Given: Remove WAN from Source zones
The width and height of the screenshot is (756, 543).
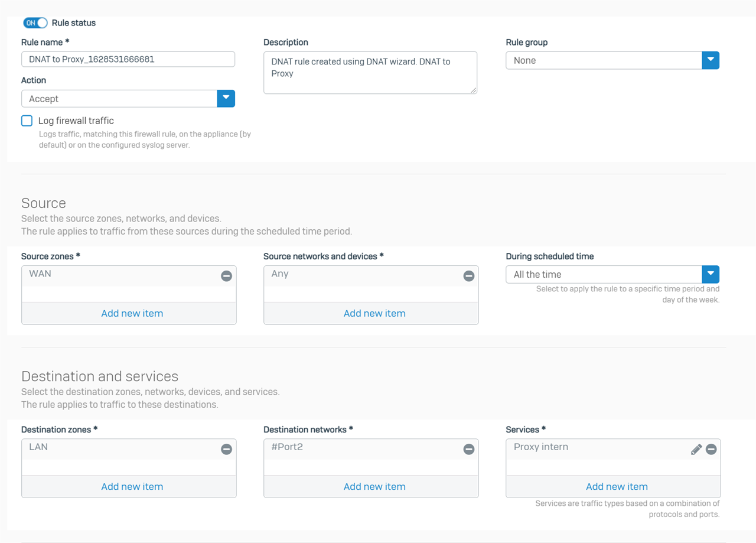Looking at the screenshot, I should pos(226,276).
